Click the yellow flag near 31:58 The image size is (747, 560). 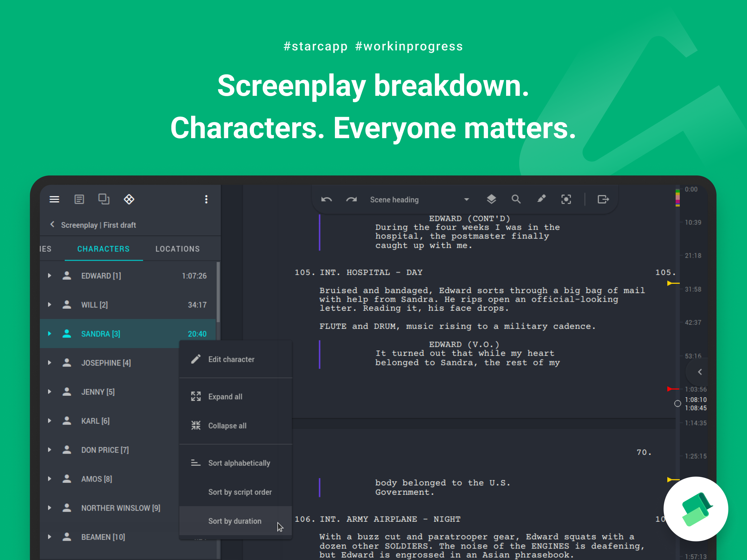point(673,283)
